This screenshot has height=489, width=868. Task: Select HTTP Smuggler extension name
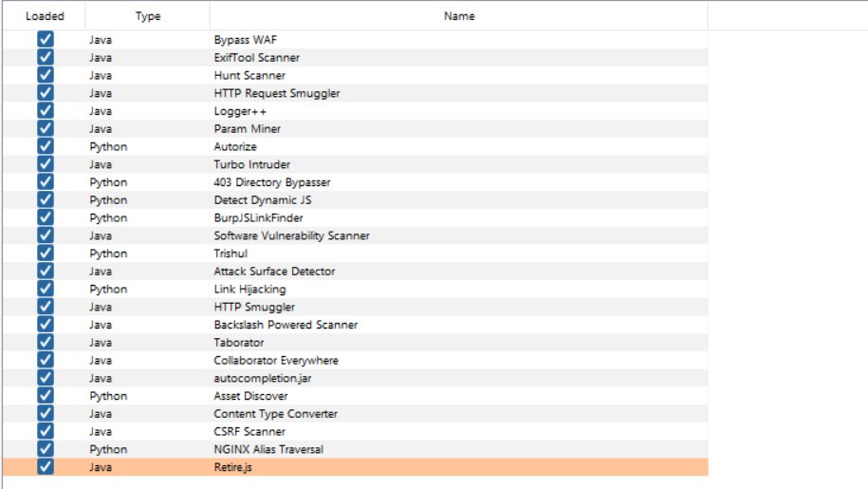(x=254, y=307)
